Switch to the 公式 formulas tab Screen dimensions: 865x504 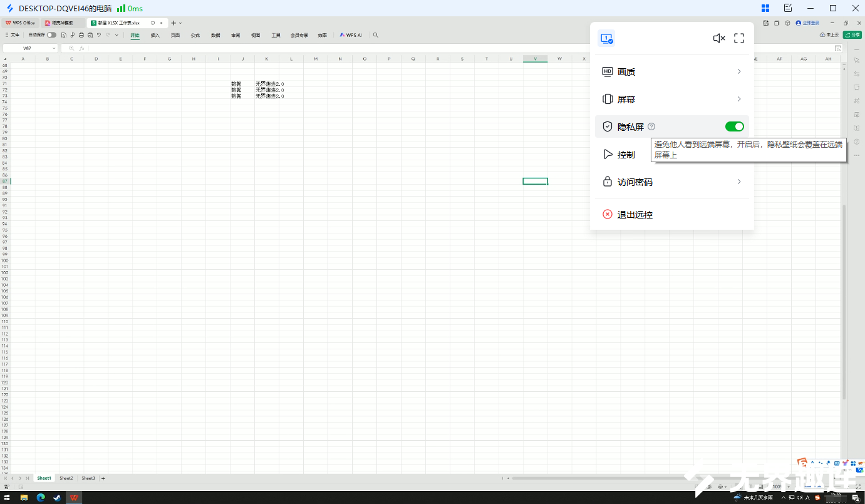[195, 36]
